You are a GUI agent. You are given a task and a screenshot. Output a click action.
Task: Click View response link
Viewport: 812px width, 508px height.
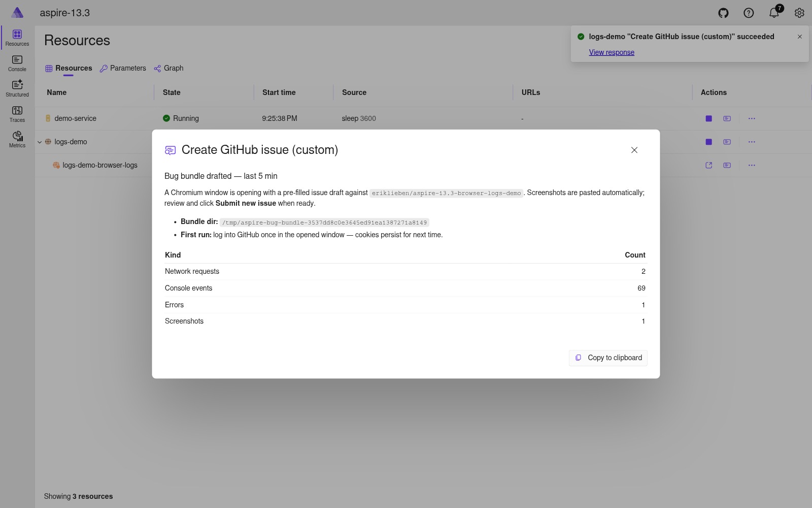coord(612,52)
